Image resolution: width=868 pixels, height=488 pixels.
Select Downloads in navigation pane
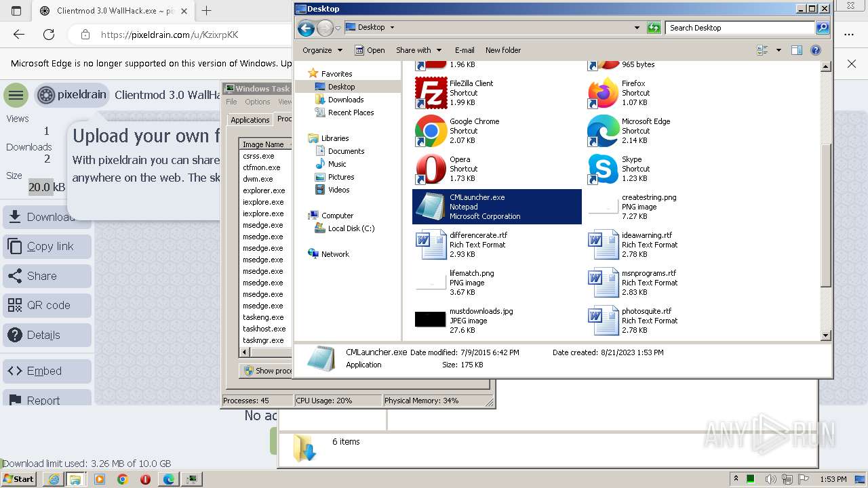346,100
